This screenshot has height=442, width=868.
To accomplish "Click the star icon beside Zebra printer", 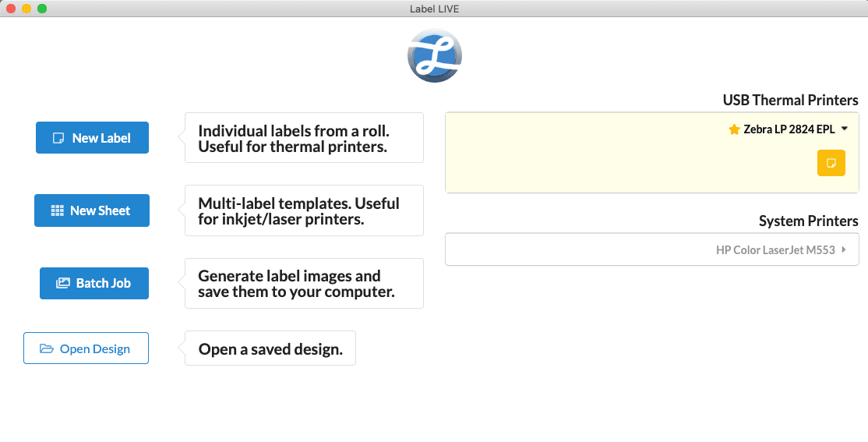I will (734, 129).
